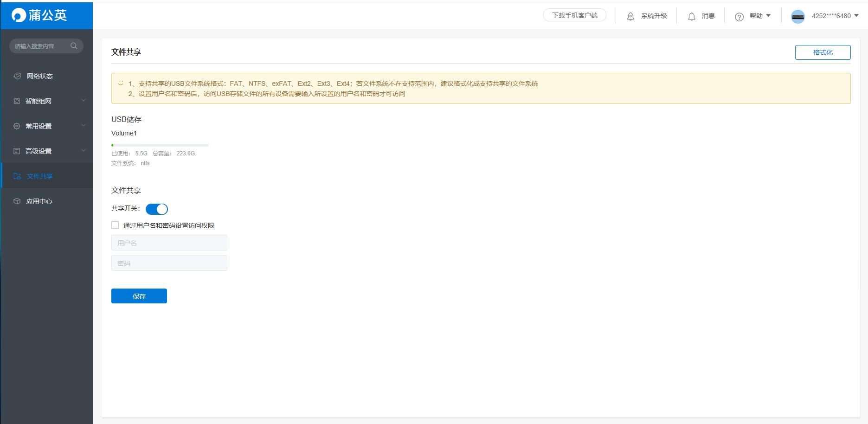
Task: Click the 文件系统 ntfs value
Action: coord(145,163)
